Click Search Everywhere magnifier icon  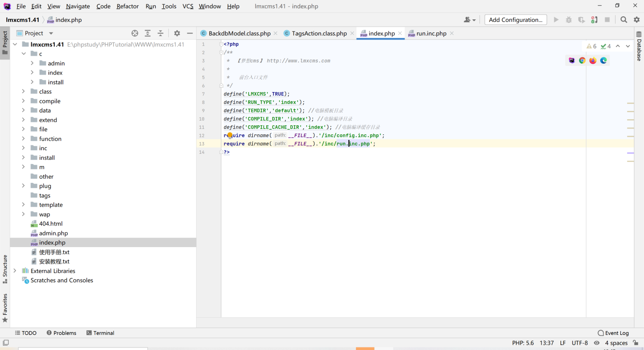[623, 20]
